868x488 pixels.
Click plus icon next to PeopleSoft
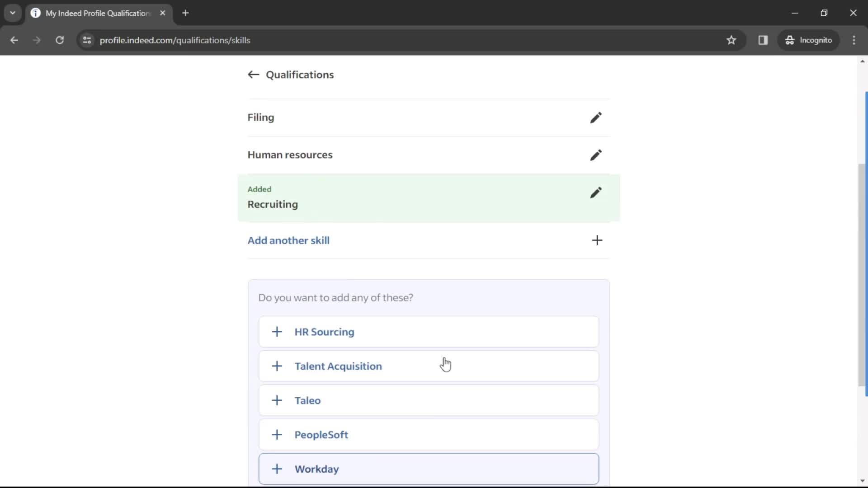(x=277, y=435)
